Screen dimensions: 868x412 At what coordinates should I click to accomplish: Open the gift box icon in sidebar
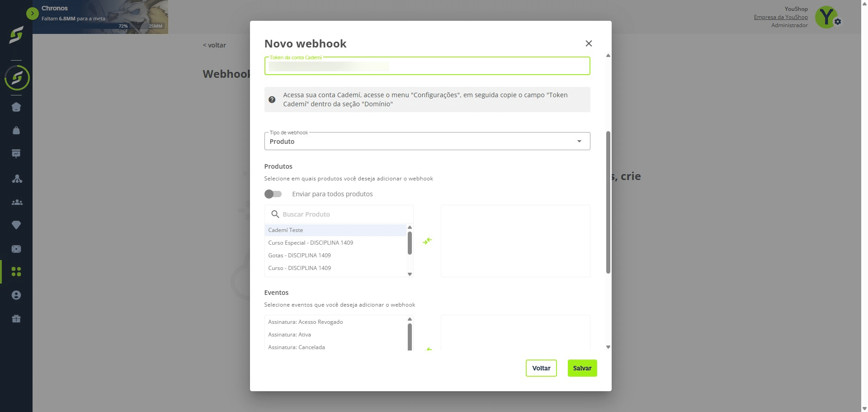[16, 319]
